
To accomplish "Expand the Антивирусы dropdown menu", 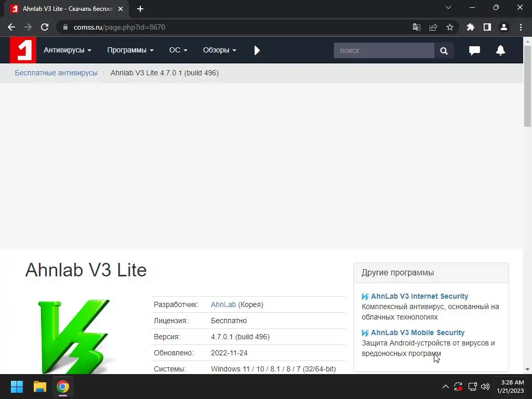I will tap(68, 50).
